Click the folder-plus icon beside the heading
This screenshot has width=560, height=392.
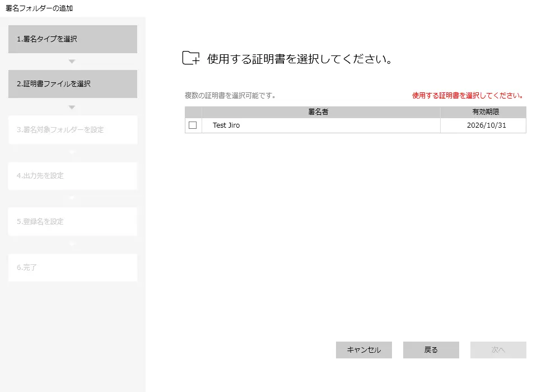click(191, 58)
